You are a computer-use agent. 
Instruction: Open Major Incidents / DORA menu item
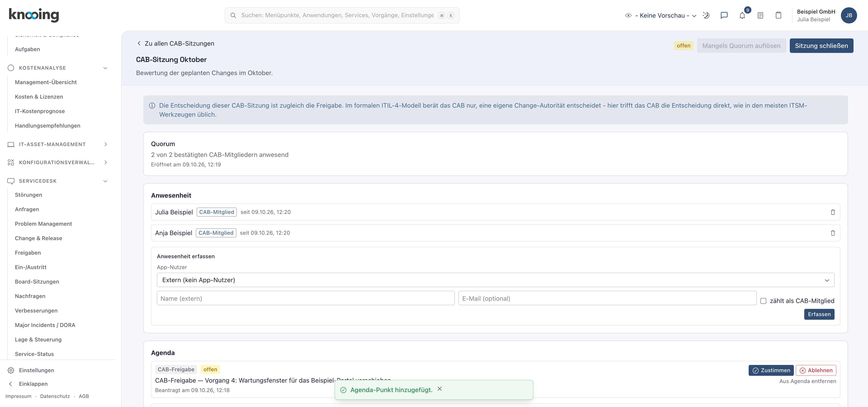click(45, 325)
